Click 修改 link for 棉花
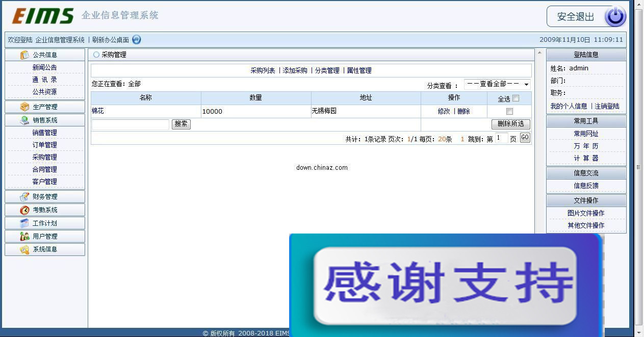This screenshot has width=644, height=337. point(444,111)
